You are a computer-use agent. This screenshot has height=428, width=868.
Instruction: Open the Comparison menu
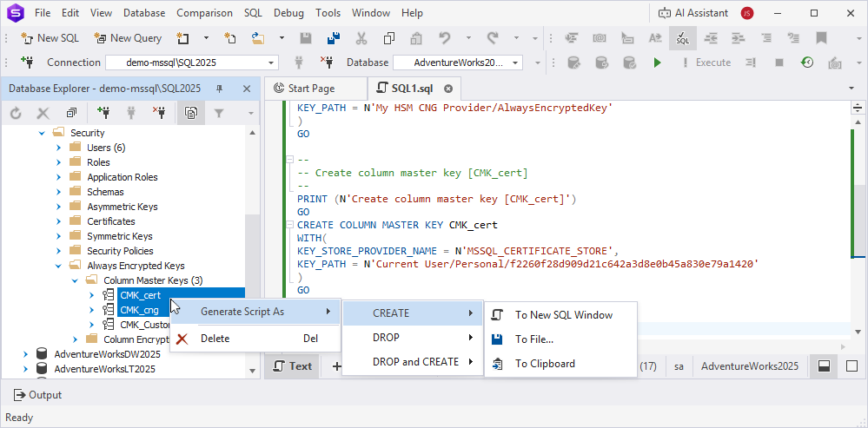pyautogui.click(x=205, y=13)
